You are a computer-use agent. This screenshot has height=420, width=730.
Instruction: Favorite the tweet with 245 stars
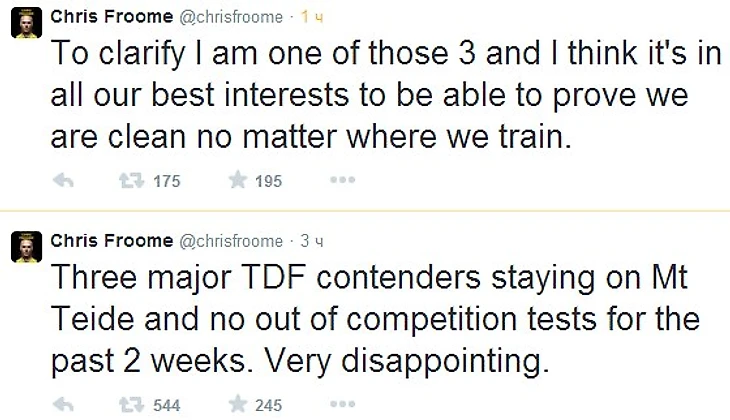237,405
